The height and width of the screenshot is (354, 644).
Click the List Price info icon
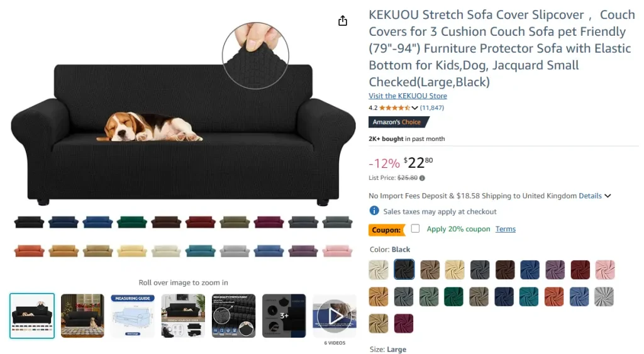tap(422, 178)
